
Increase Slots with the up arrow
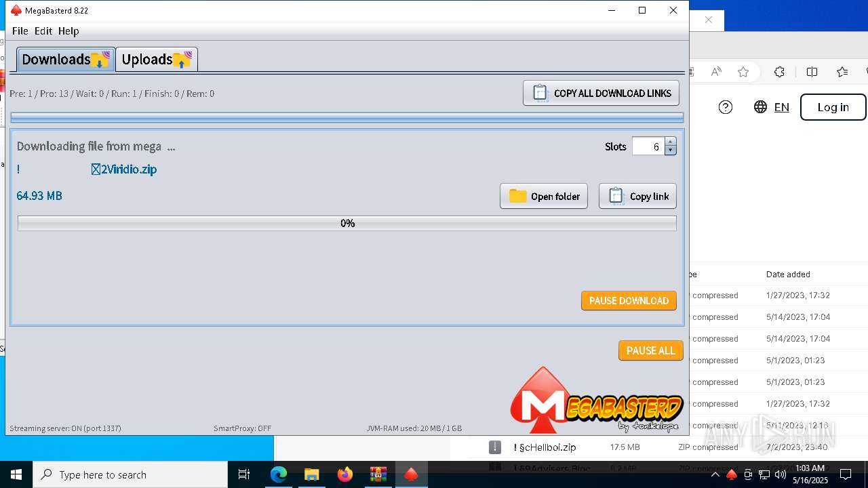pos(671,142)
